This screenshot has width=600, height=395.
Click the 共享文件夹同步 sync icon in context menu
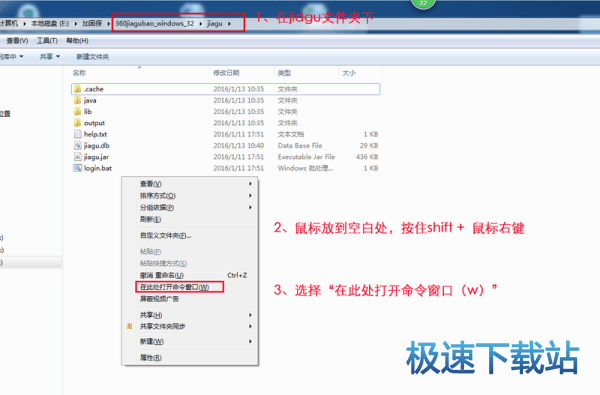[130, 326]
